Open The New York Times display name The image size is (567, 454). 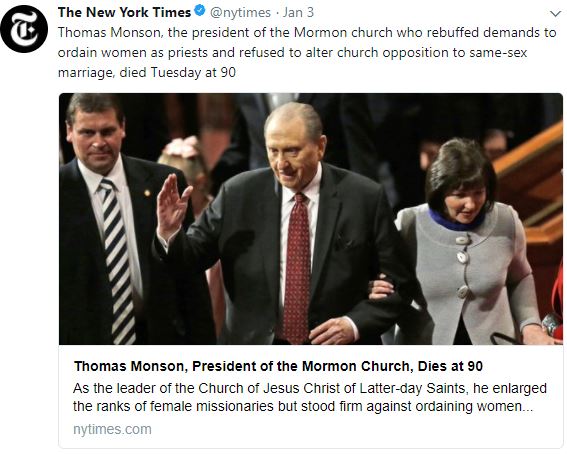click(x=124, y=12)
